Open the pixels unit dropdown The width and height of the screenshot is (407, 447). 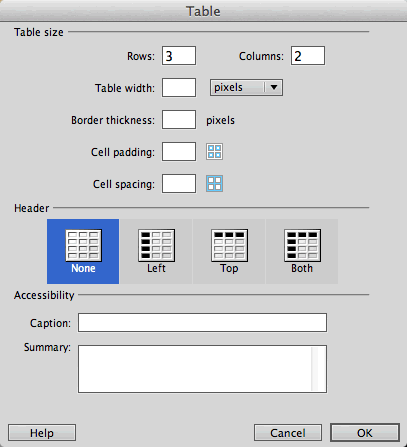coord(246,88)
